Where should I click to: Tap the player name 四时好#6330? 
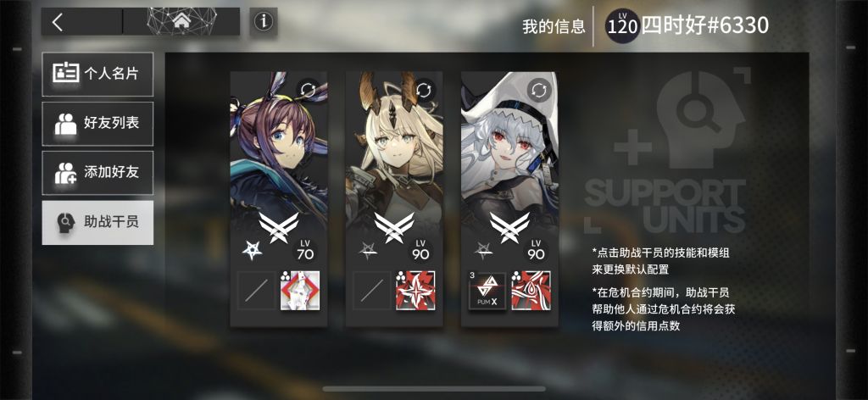click(x=704, y=25)
